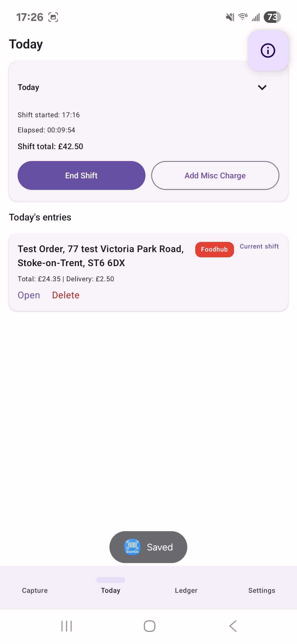Tap the muted sound status icon
This screenshot has height=644, width=297.
230,17
